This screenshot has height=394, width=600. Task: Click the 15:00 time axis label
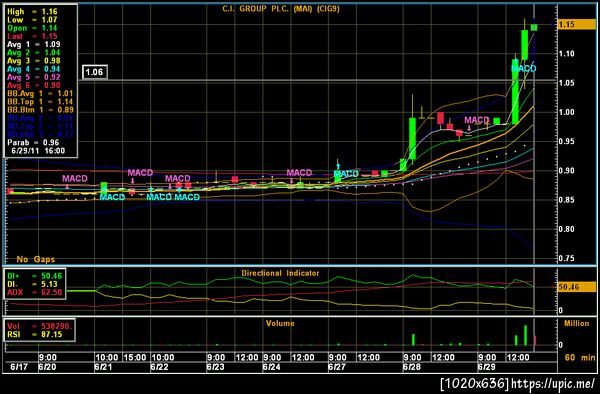click(135, 357)
